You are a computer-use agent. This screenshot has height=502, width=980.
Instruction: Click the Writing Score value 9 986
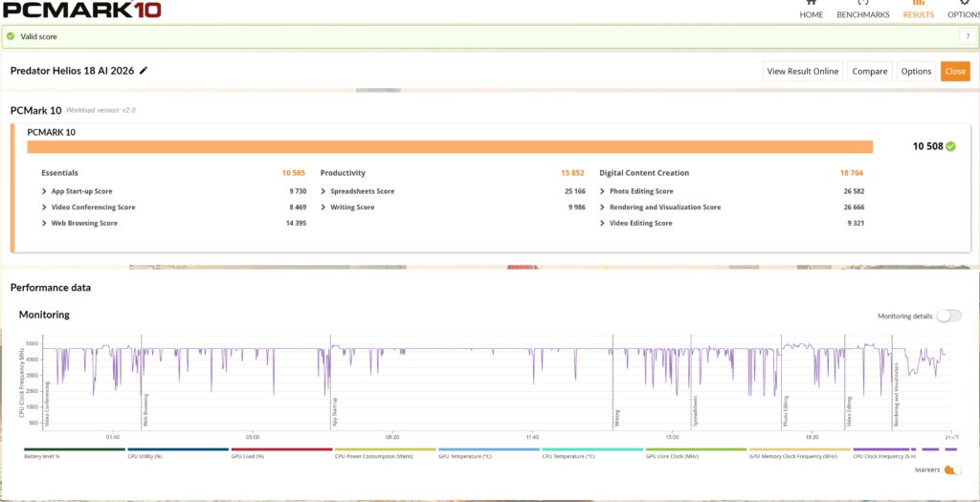577,207
